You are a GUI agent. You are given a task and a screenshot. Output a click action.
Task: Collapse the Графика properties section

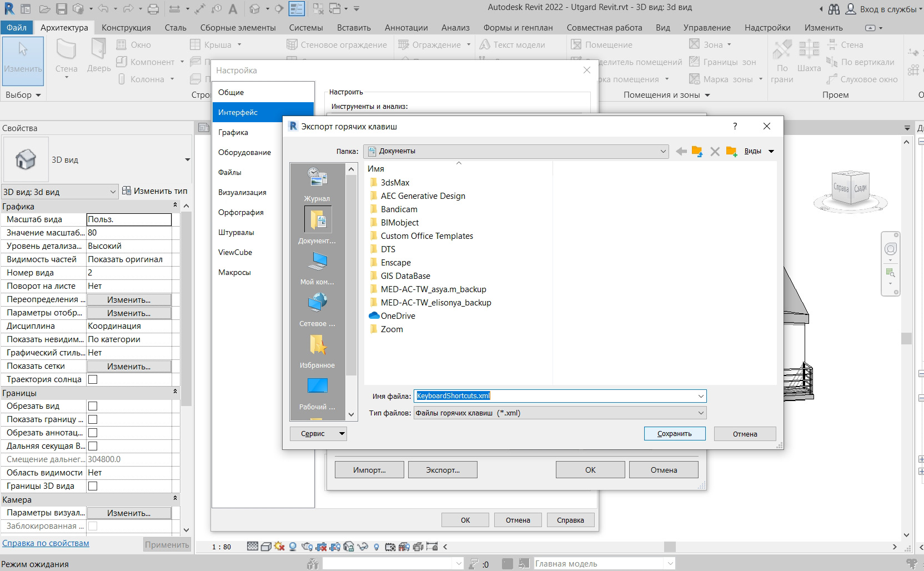coord(175,206)
